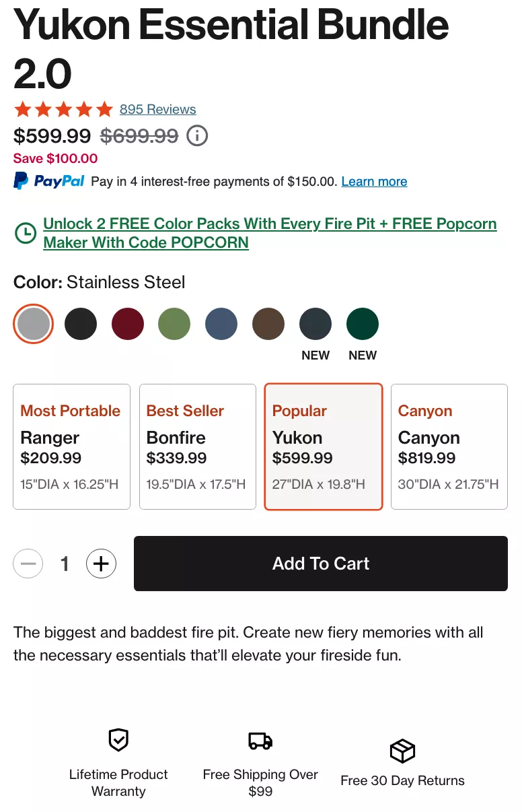This screenshot has height=812, width=522.
Task: Click the Lifetime Product Warranty shield icon
Action: pyautogui.click(x=118, y=740)
